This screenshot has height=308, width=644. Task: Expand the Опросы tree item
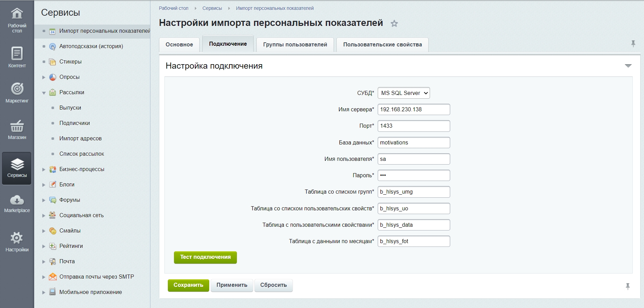44,78
